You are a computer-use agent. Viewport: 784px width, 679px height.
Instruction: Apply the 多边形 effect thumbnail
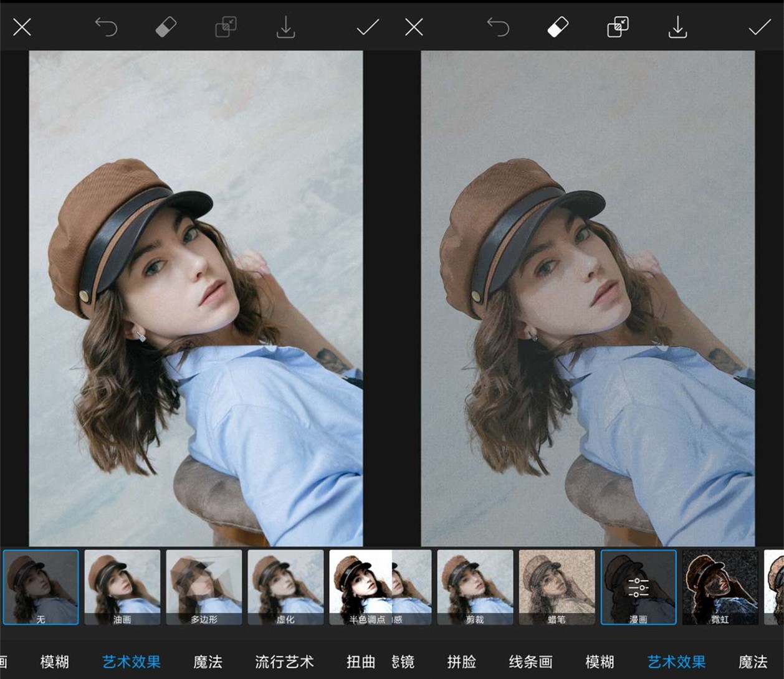tap(204, 587)
